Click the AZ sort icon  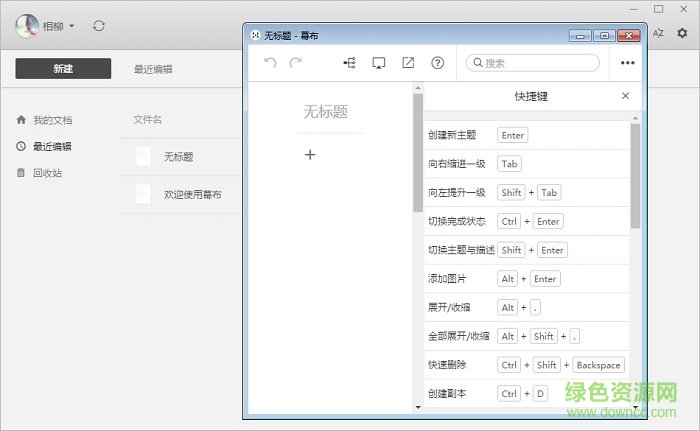coord(658,33)
